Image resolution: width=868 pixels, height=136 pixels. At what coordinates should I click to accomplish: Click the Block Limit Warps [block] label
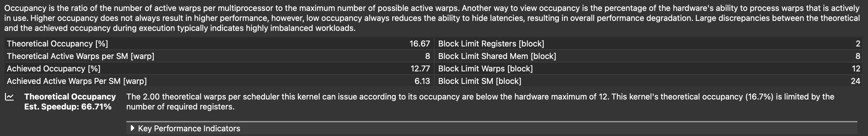coord(485,69)
